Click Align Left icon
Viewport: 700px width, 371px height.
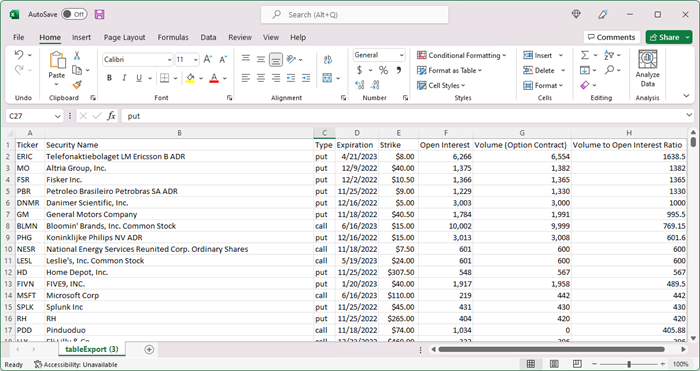(x=246, y=78)
